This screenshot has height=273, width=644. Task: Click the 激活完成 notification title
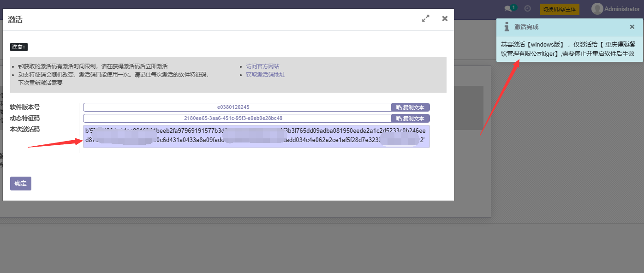[526, 27]
